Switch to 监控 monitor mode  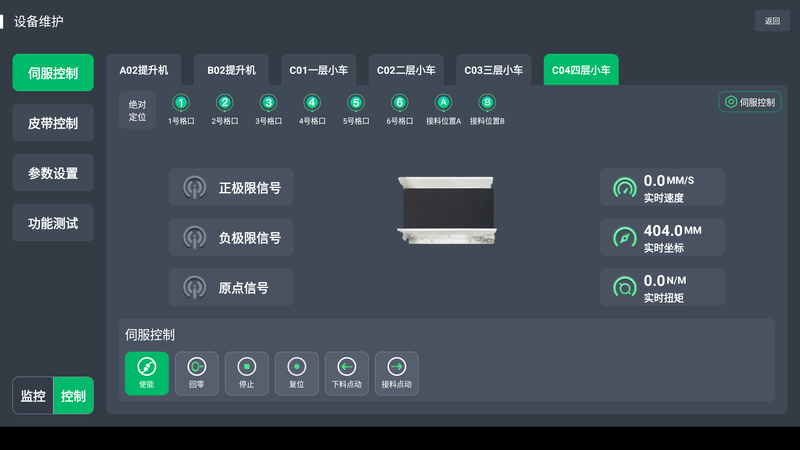[33, 396]
